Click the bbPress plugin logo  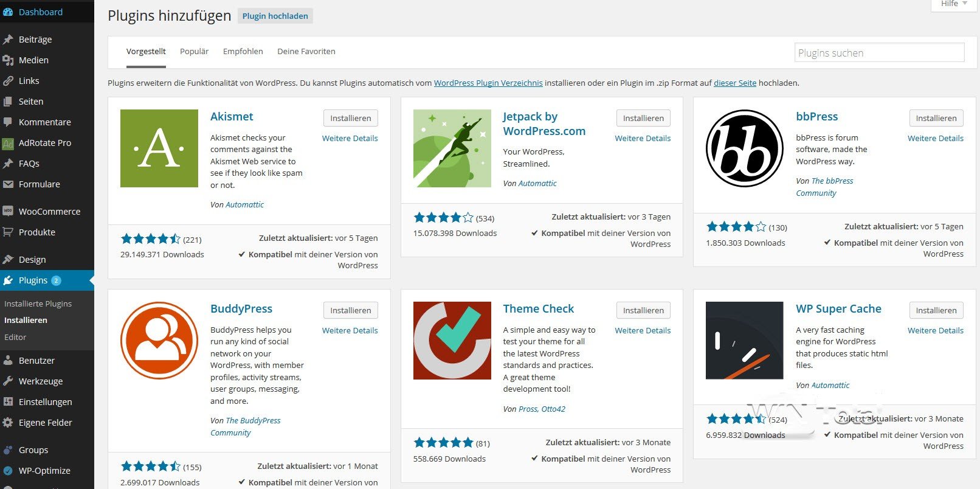745,148
